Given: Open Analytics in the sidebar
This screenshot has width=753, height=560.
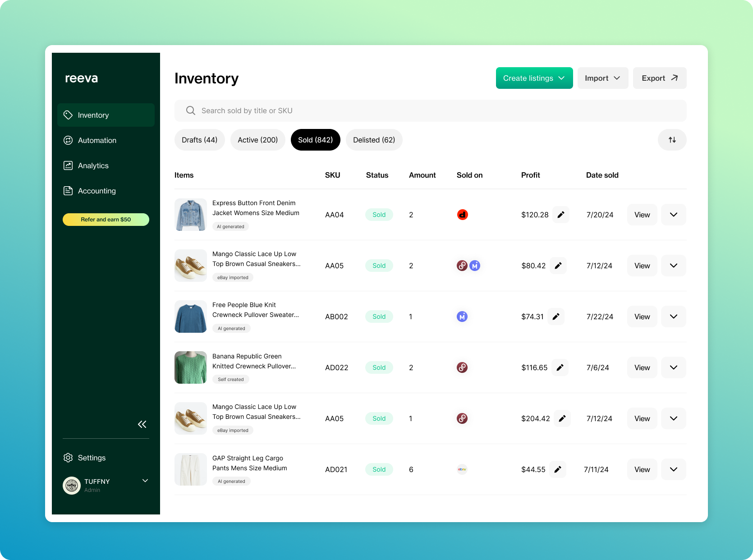Looking at the screenshot, I should coord(93,165).
